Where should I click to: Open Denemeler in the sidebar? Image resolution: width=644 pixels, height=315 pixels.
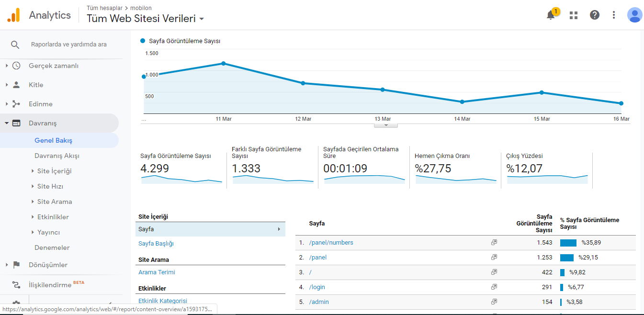click(x=52, y=247)
